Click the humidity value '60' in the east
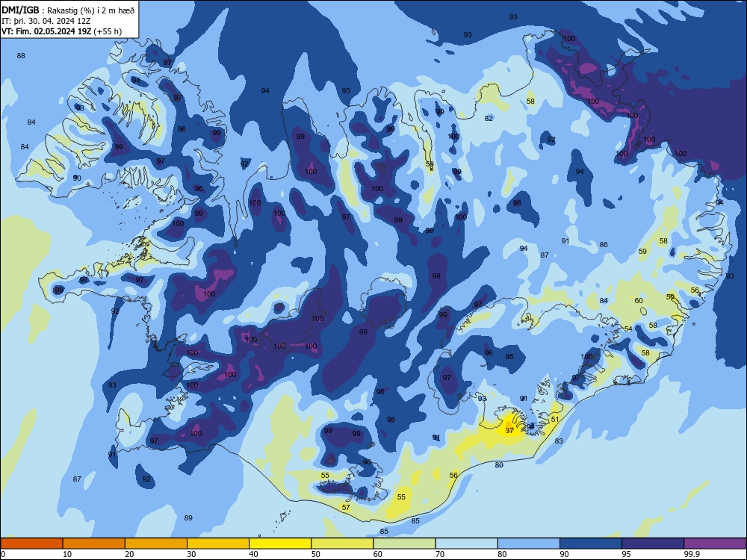The width and height of the screenshot is (747, 560). [639, 300]
